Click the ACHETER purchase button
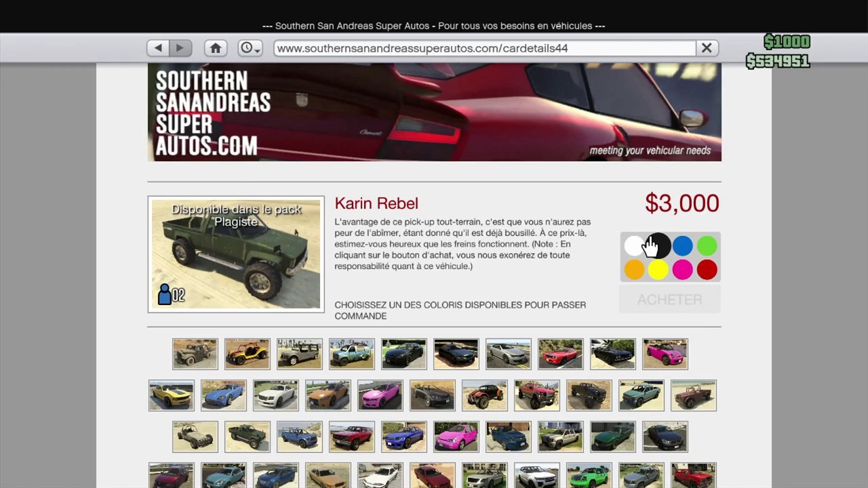Screen dimensions: 868x488 [670, 300]
